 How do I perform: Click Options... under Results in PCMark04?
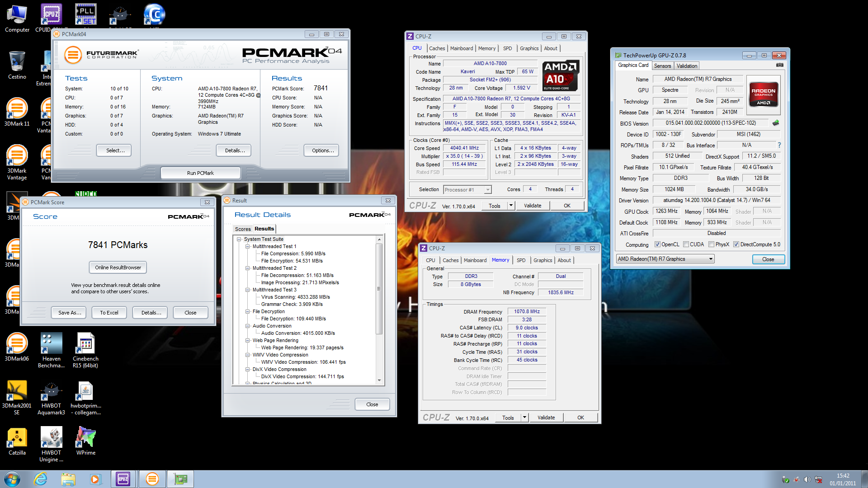[x=321, y=150]
